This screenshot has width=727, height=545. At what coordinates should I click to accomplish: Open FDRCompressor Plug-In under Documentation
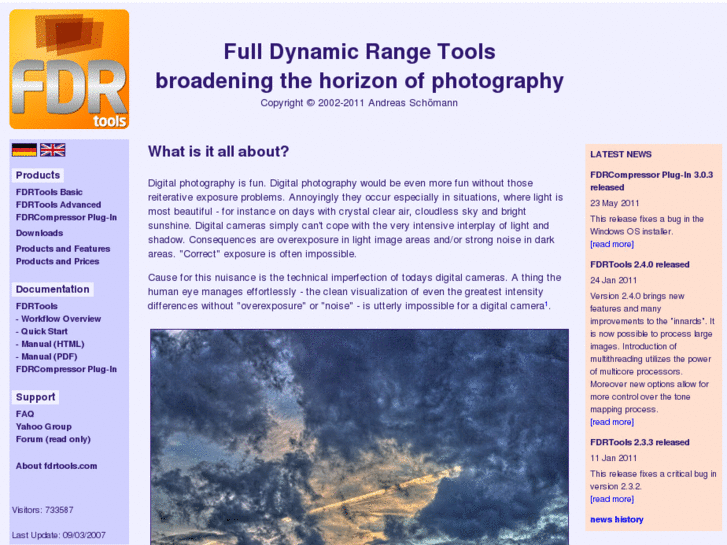tap(66, 369)
